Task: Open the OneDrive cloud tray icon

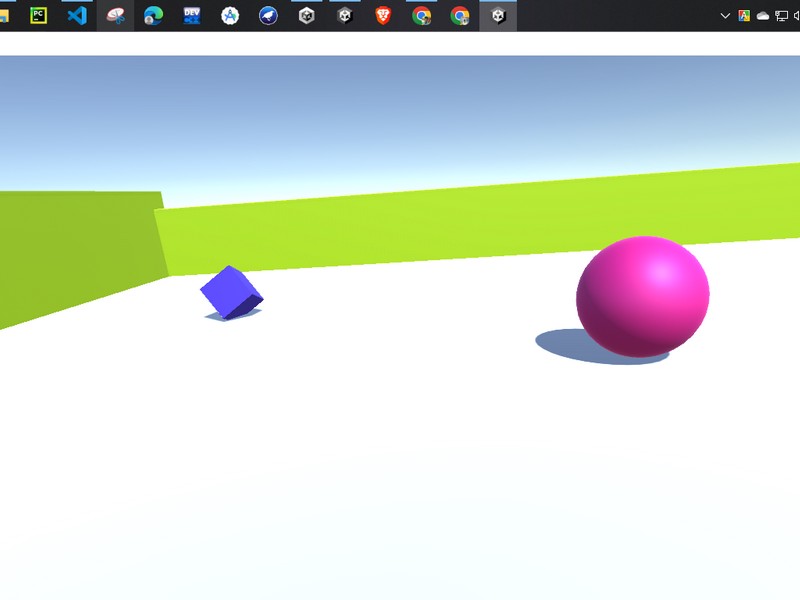Action: coord(763,15)
